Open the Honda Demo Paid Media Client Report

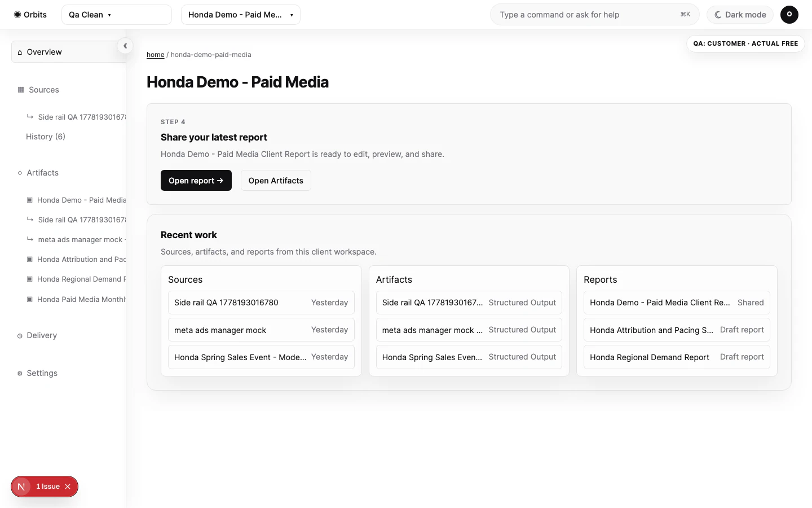[677, 303]
